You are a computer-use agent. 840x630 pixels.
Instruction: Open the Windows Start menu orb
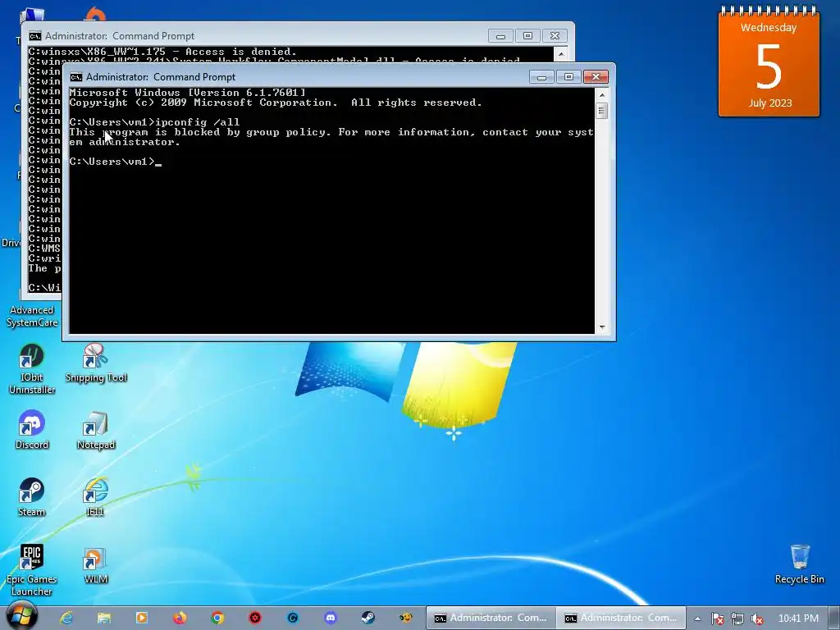[22, 616]
